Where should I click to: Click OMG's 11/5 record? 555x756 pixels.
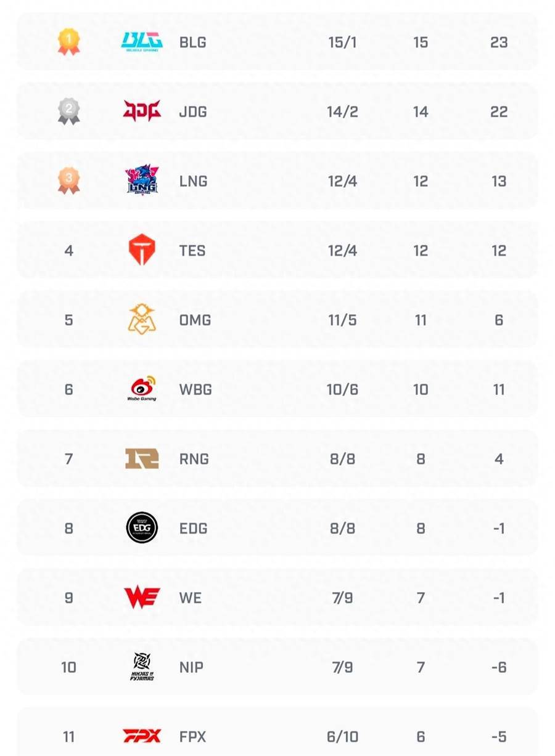pos(342,320)
